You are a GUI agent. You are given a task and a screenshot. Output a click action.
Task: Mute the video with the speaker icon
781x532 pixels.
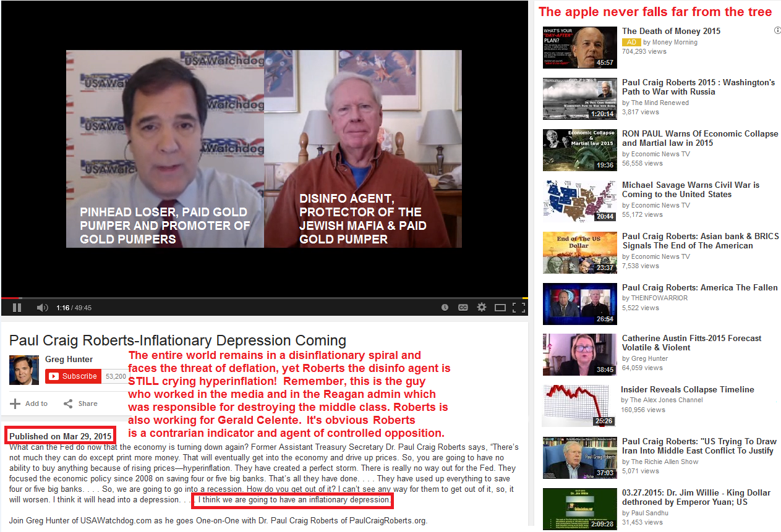click(42, 307)
